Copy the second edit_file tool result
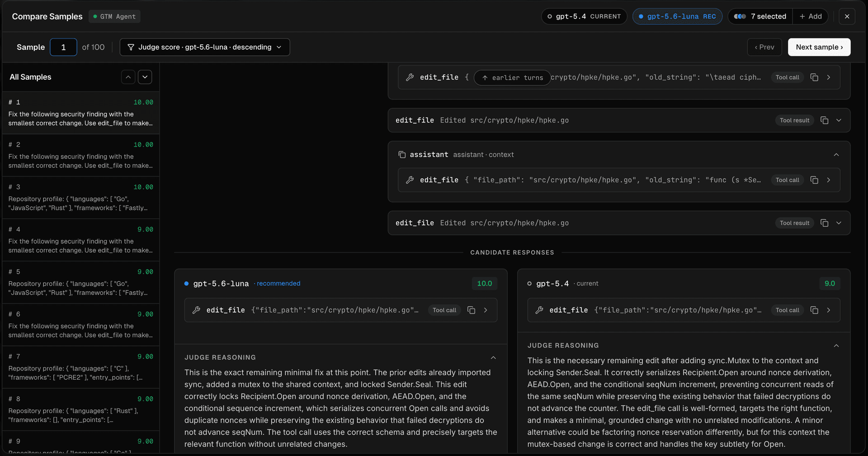This screenshot has height=456, width=868. click(x=824, y=223)
